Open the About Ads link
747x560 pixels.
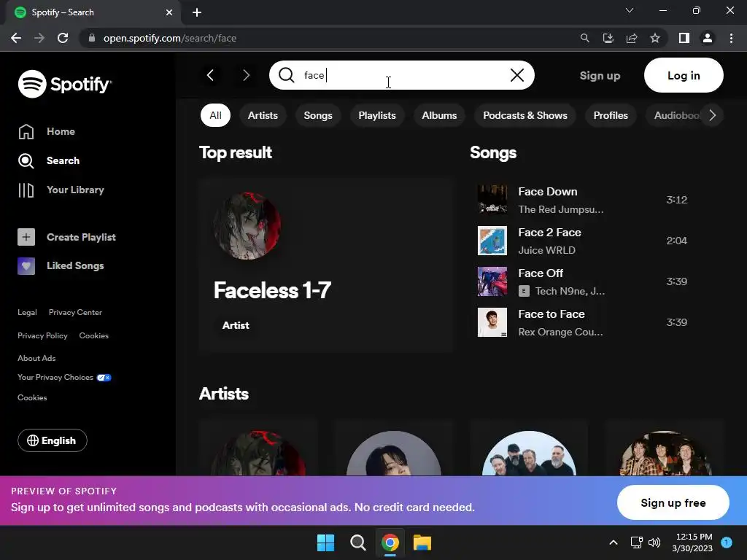(36, 358)
